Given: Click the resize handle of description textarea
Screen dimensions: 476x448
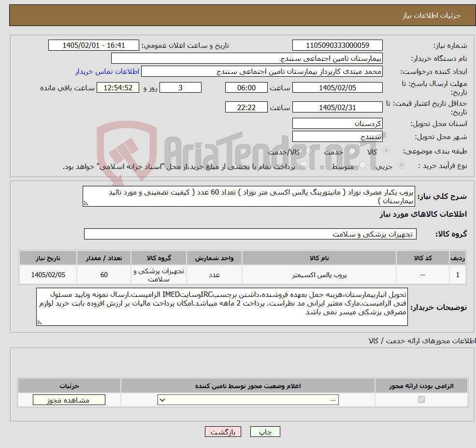Looking at the screenshot, I should (86, 204).
